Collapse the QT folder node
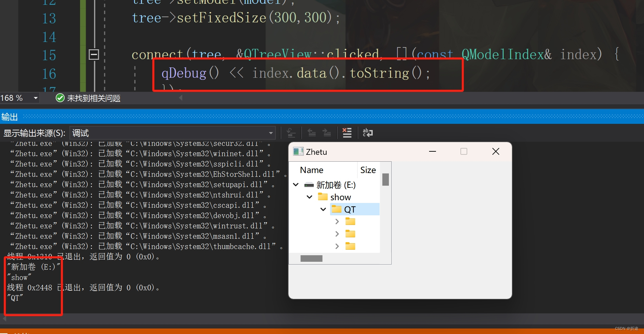The width and height of the screenshot is (644, 334). pyautogui.click(x=323, y=209)
